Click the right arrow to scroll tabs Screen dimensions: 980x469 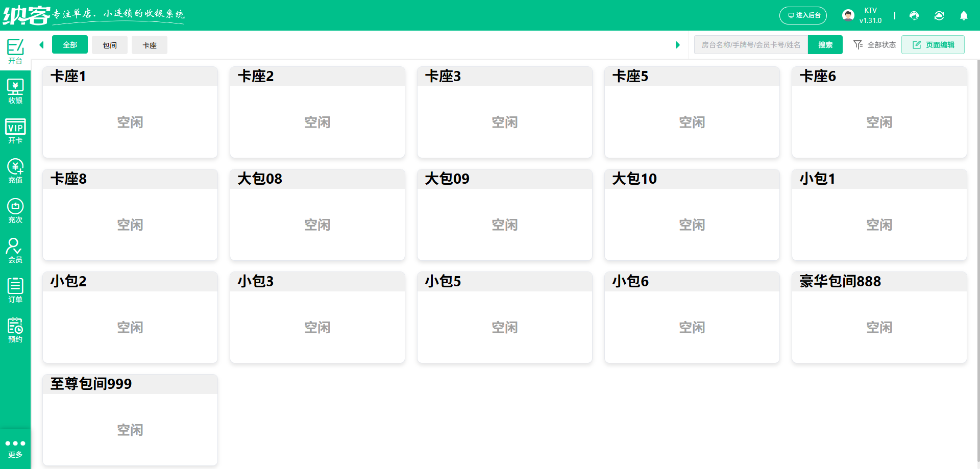pyautogui.click(x=678, y=45)
